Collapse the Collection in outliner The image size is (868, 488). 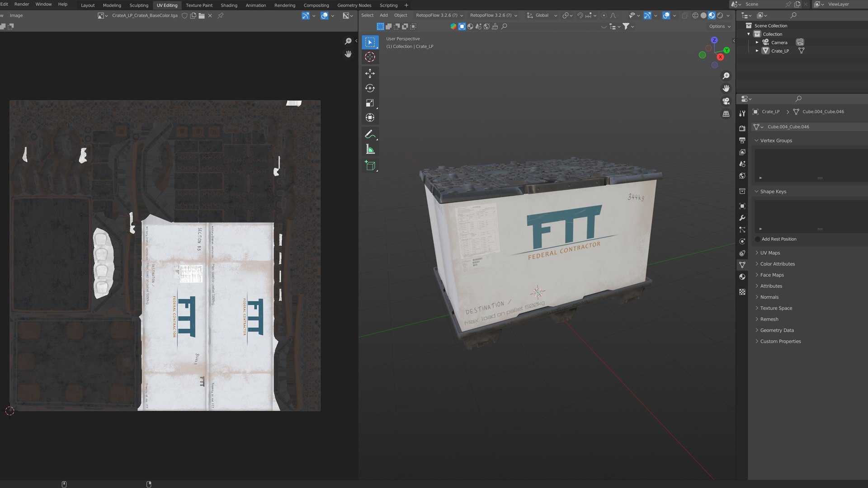pyautogui.click(x=749, y=34)
